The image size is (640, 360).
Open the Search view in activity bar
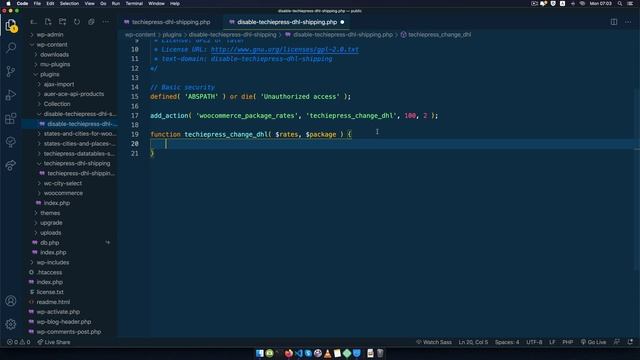pos(11,48)
